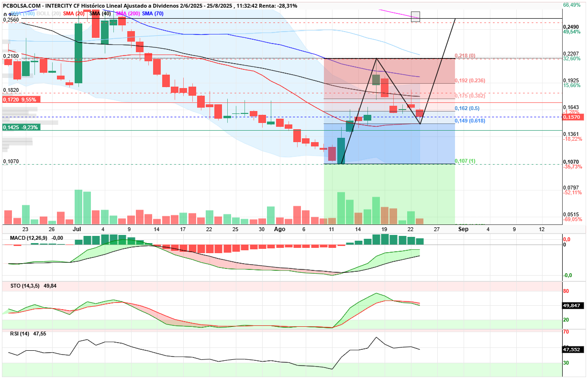Click the 80 level on stochastic scale
This screenshot has width=588, height=379.
point(566,291)
